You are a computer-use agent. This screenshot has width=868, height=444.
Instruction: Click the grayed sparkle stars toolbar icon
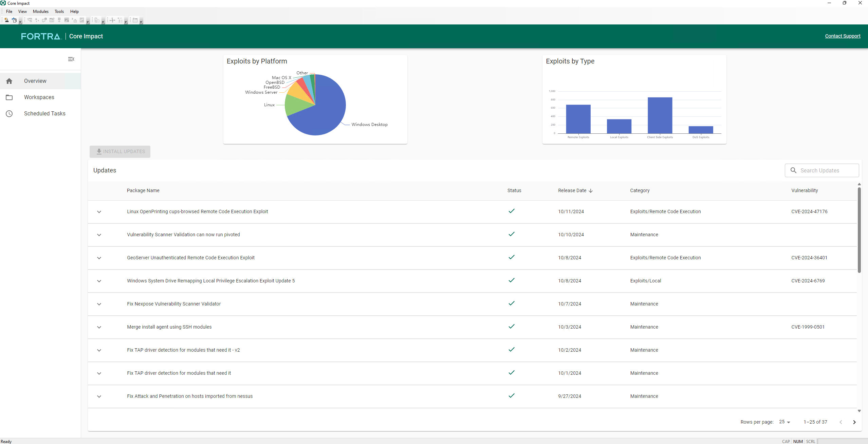[x=37, y=20]
